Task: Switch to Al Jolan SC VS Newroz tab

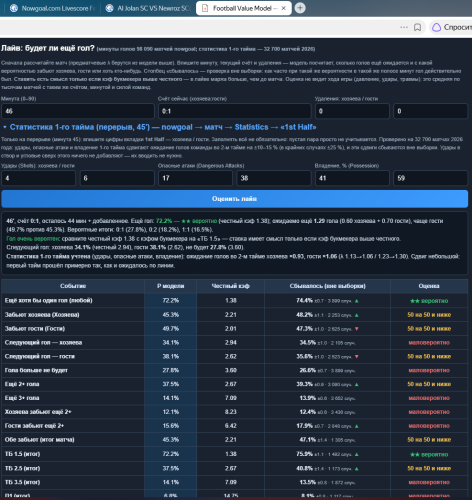Action: pos(148,8)
